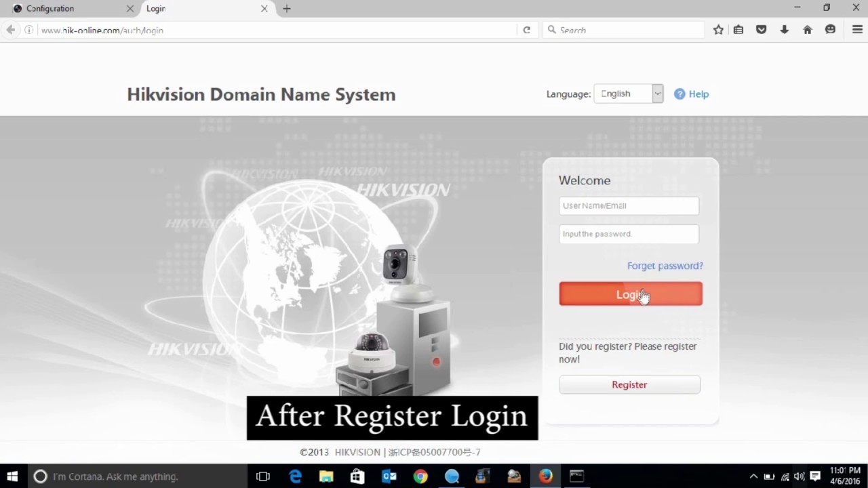Click the blue Help question mark icon
Screen dimensions: 868x488
tap(679, 94)
